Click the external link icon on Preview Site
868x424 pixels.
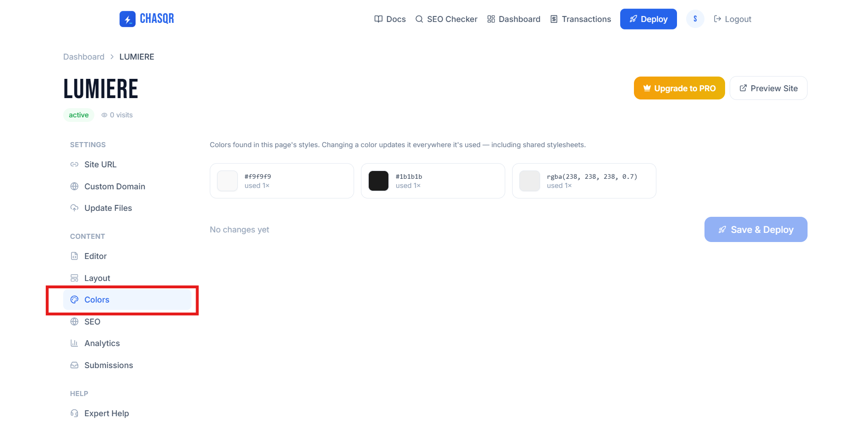743,88
